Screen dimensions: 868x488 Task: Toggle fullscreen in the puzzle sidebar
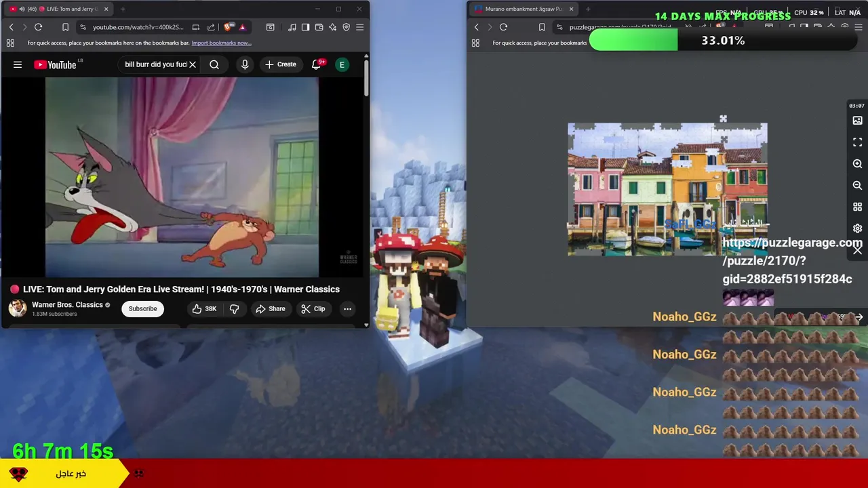(857, 142)
